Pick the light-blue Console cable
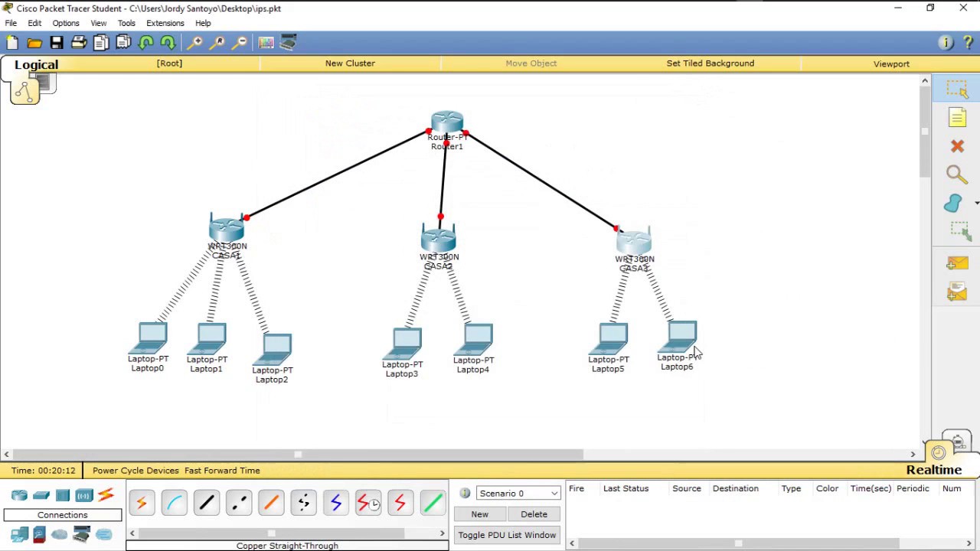 174,503
